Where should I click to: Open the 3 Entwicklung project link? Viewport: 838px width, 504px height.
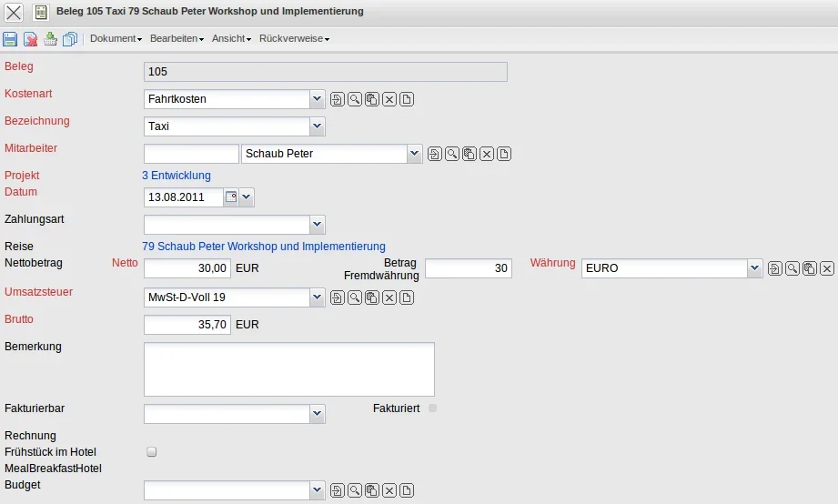pyautogui.click(x=177, y=176)
